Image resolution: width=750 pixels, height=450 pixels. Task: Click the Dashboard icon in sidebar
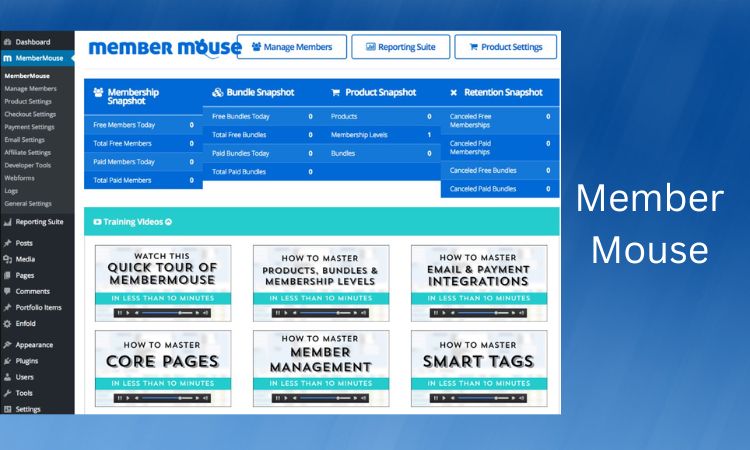8,42
